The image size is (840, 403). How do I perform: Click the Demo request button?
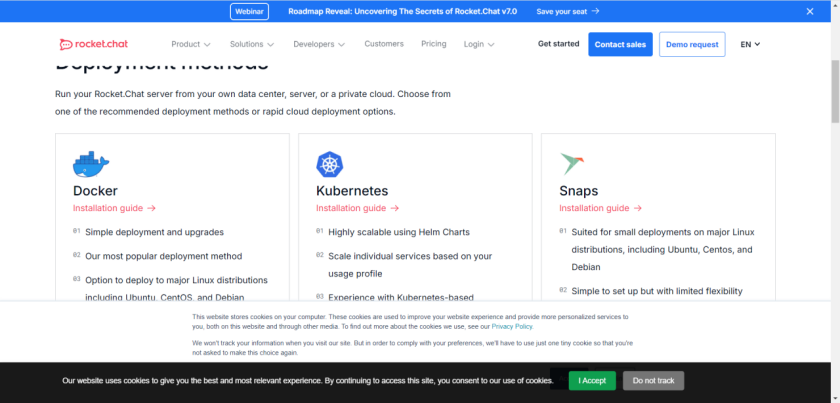(x=692, y=44)
